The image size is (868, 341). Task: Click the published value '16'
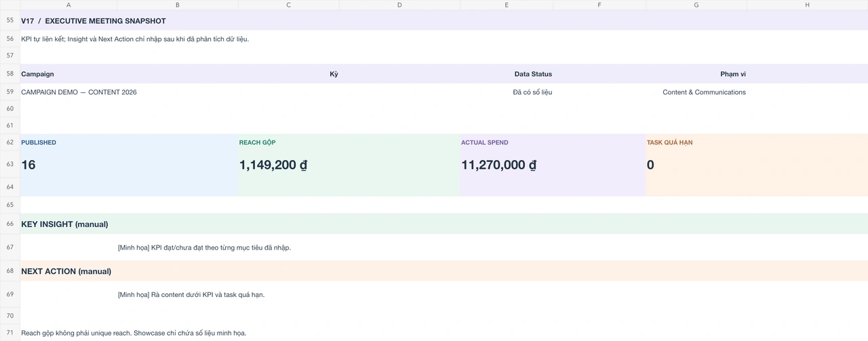pyautogui.click(x=28, y=165)
